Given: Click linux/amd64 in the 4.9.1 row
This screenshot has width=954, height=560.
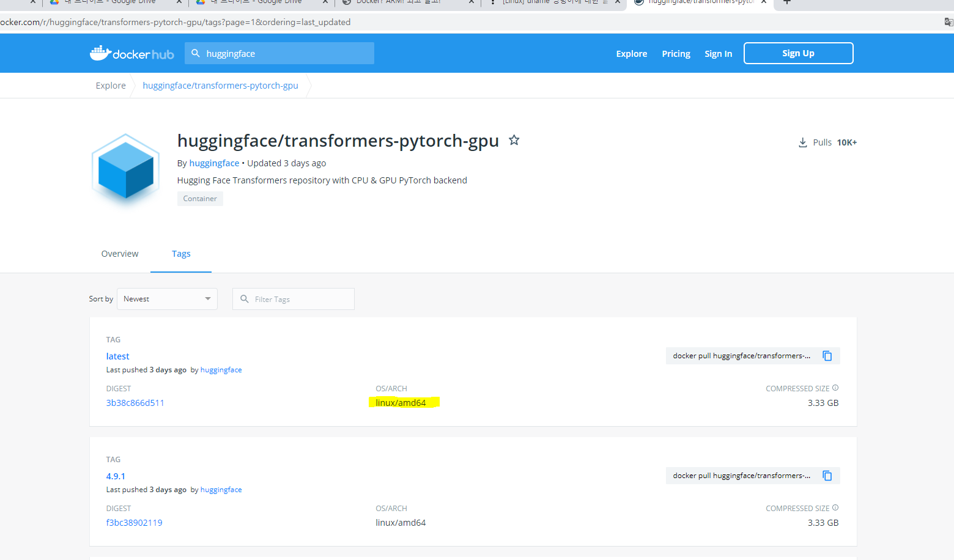Looking at the screenshot, I should pos(401,523).
